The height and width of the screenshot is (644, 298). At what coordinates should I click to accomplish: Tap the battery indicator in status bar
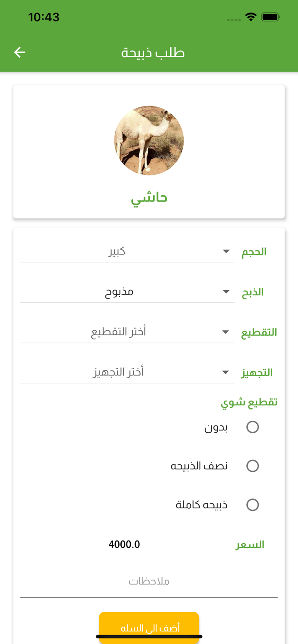click(271, 16)
